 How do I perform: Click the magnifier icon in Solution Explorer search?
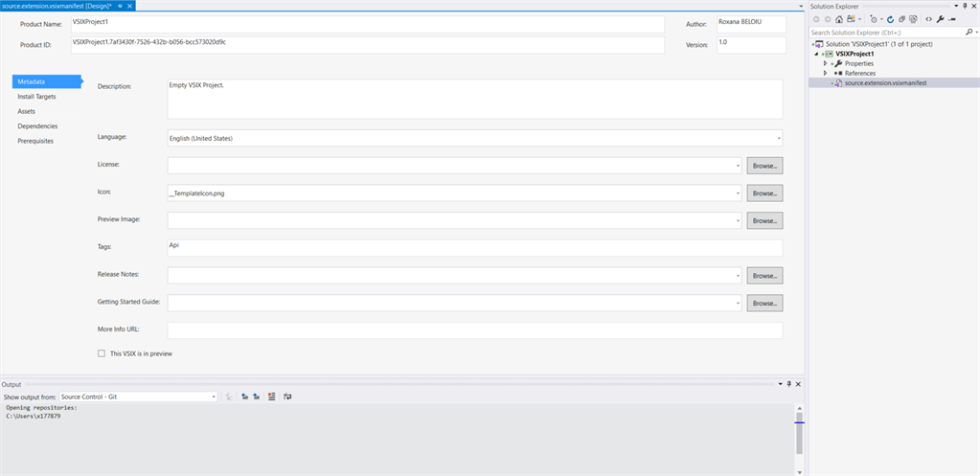(x=969, y=32)
